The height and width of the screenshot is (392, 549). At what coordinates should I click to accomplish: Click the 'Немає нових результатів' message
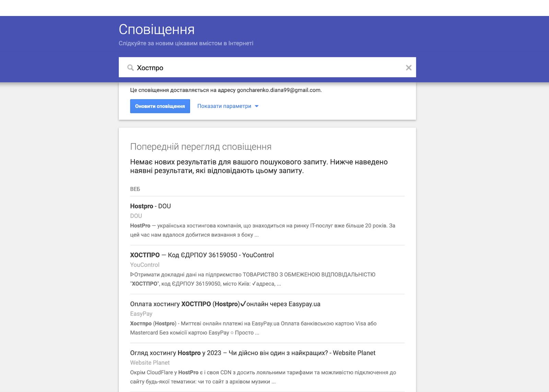(x=259, y=166)
